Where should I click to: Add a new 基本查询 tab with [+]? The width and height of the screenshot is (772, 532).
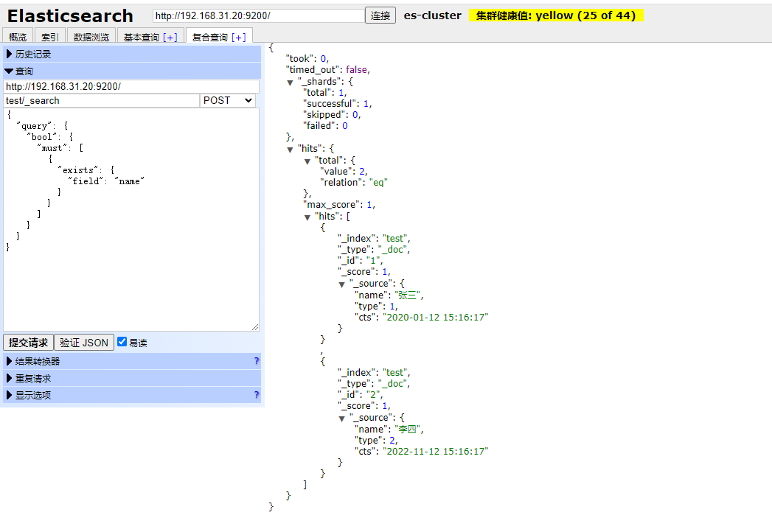pos(170,38)
